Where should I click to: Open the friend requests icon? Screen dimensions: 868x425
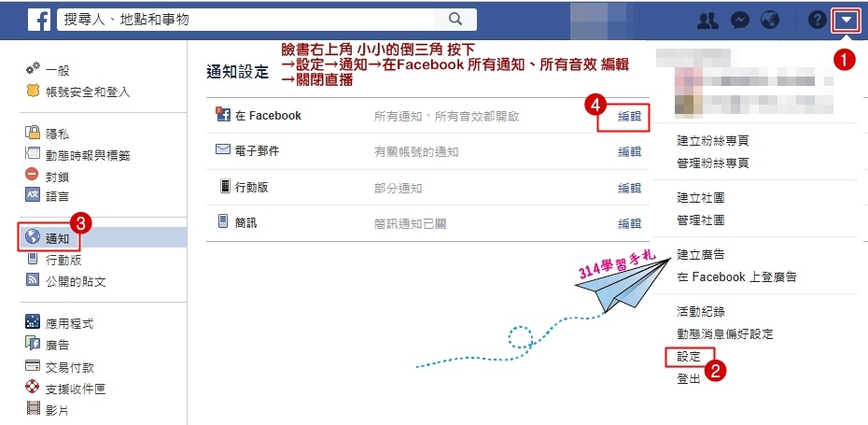pos(708,21)
